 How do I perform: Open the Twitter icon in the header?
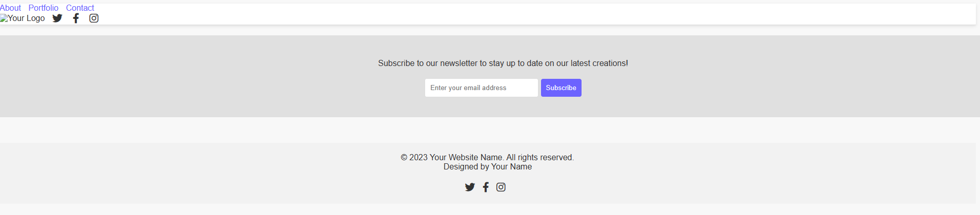[x=57, y=18]
